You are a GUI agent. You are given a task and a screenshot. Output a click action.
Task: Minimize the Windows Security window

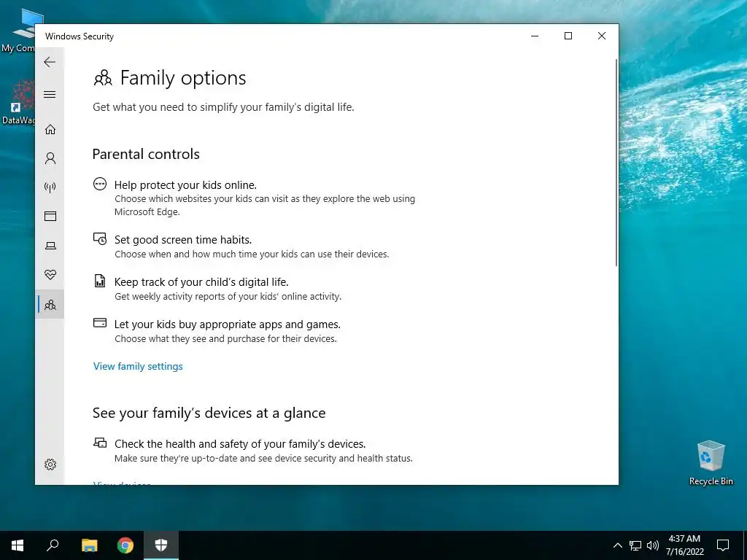pos(535,36)
